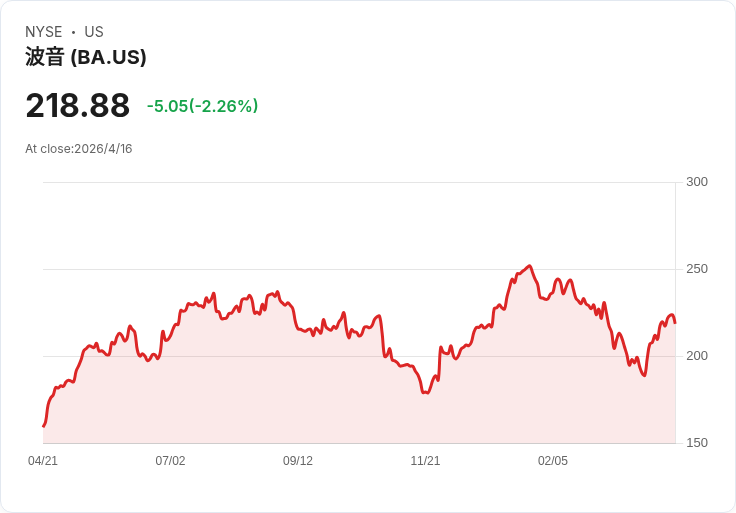Click the lowest dip of the line near 11/21

click(425, 393)
